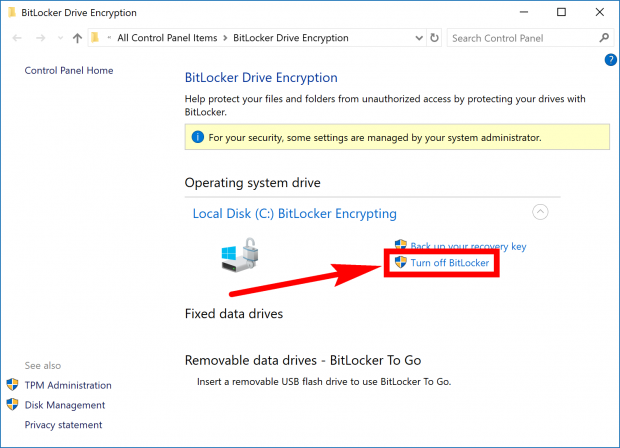Open the chevron after All Control Panel Items

(225, 38)
